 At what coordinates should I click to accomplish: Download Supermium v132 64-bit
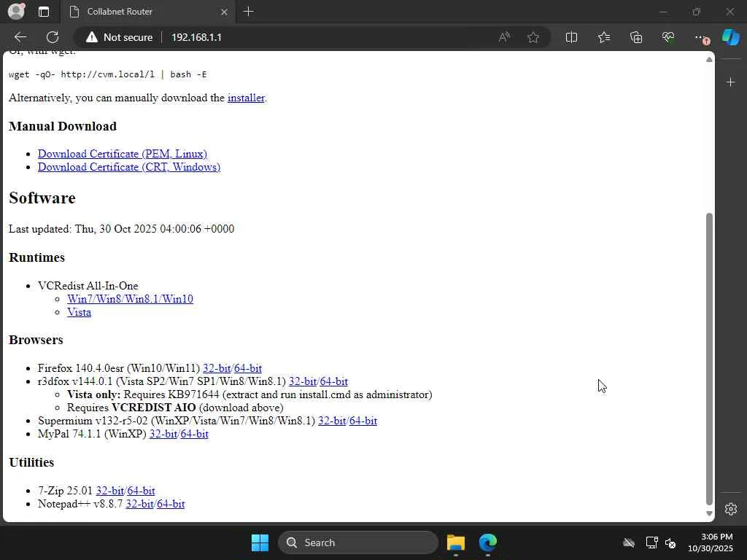[363, 421]
